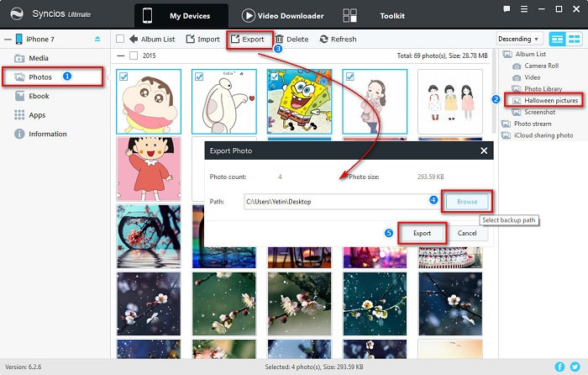Open the Halloween pictures album
The height and width of the screenshot is (375, 588).
tap(551, 101)
